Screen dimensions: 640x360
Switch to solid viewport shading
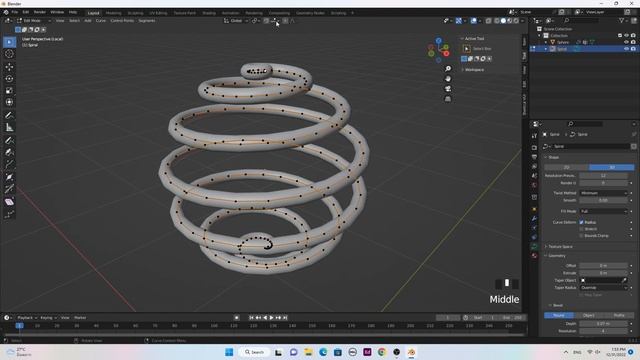(503, 20)
